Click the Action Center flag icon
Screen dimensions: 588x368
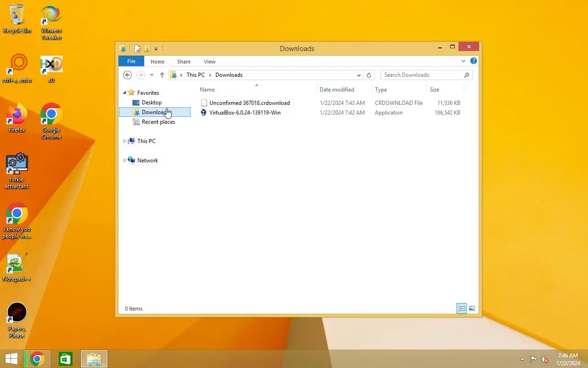click(x=533, y=359)
